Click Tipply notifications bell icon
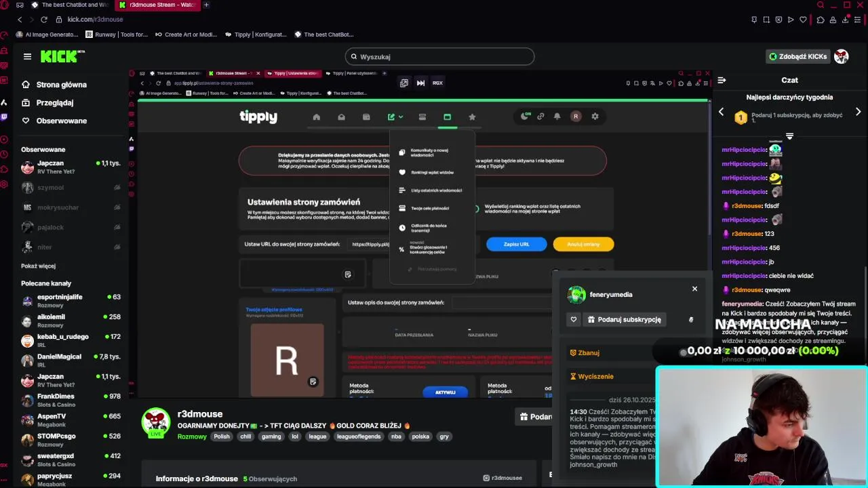868x488 pixels. click(557, 117)
